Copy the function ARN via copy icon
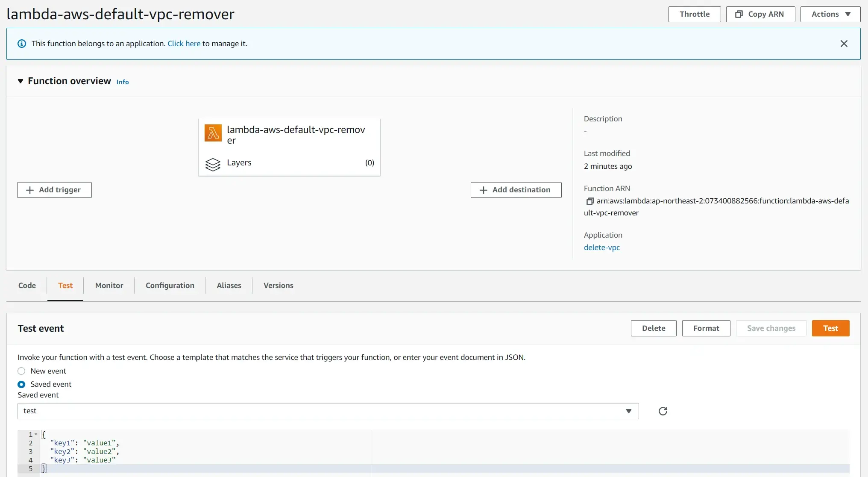 point(590,201)
